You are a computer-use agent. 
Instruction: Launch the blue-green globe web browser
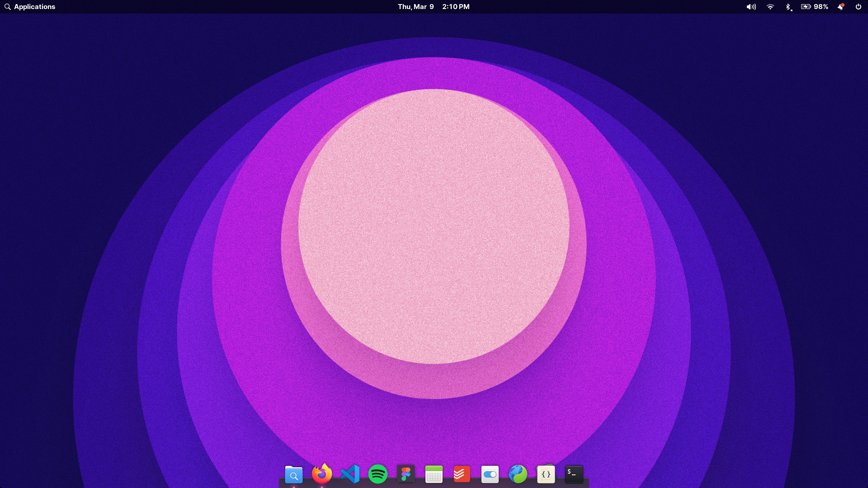(518, 474)
